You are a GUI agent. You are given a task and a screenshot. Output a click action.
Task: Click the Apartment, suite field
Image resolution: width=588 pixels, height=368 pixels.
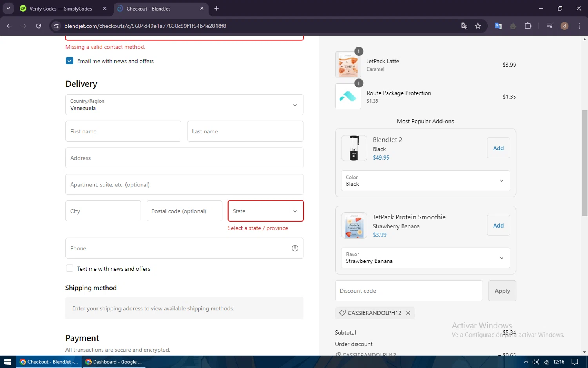point(184,184)
